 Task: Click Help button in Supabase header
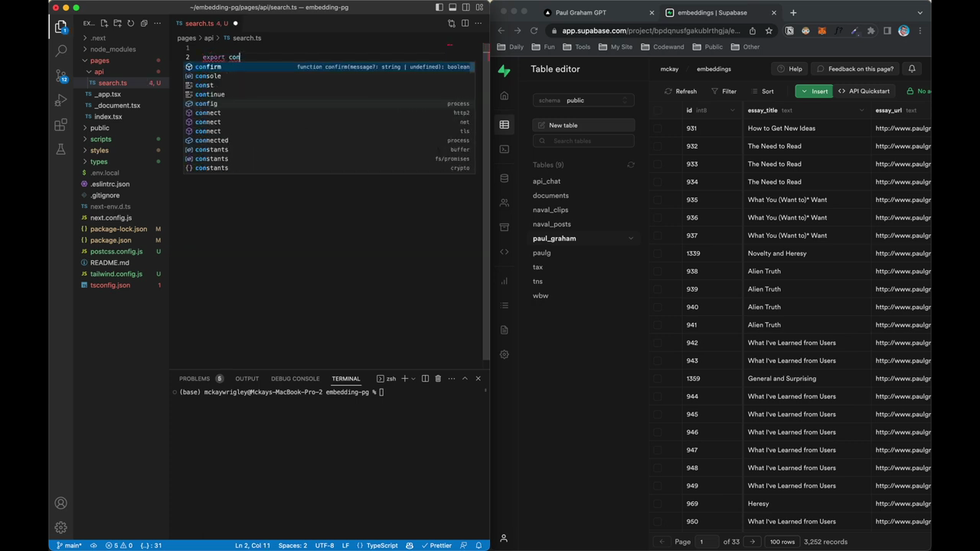tap(790, 69)
